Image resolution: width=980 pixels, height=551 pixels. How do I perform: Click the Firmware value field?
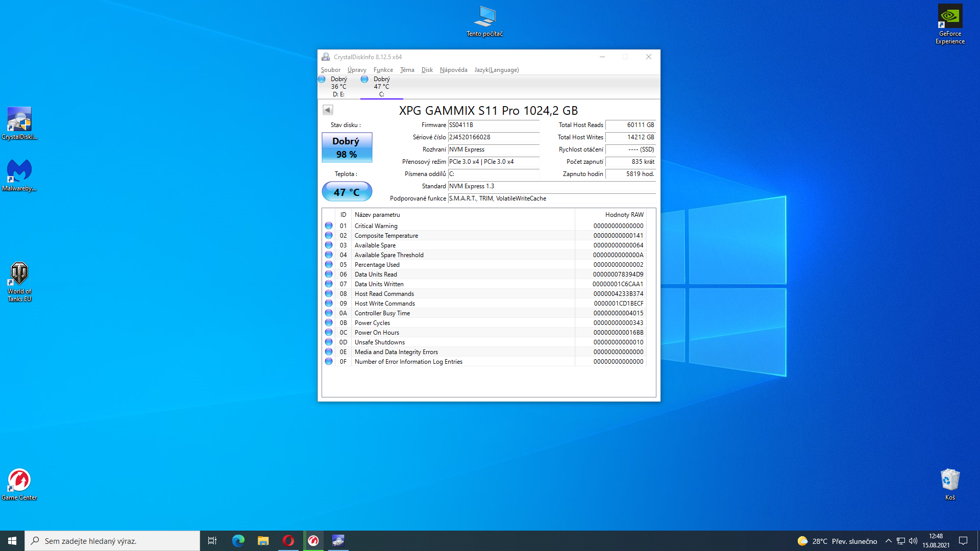[493, 125]
